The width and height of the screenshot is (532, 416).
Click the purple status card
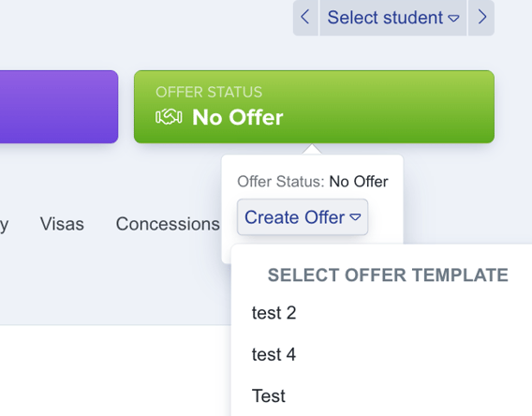click(59, 107)
